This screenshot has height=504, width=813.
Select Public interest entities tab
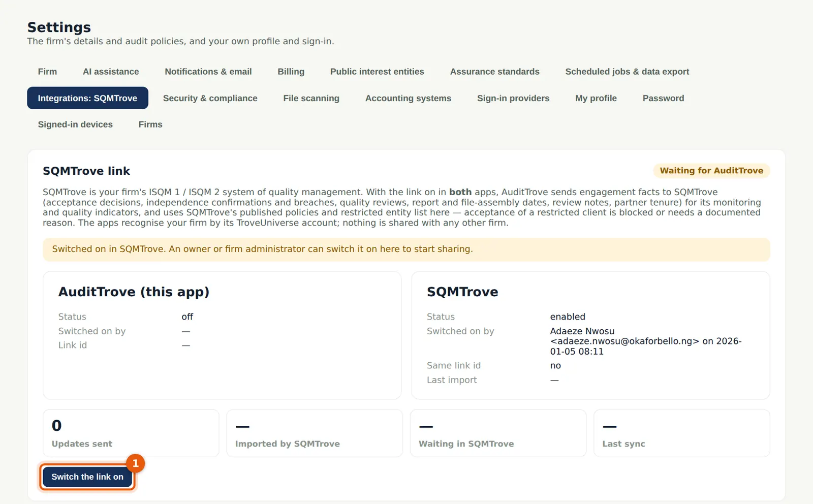pos(377,72)
